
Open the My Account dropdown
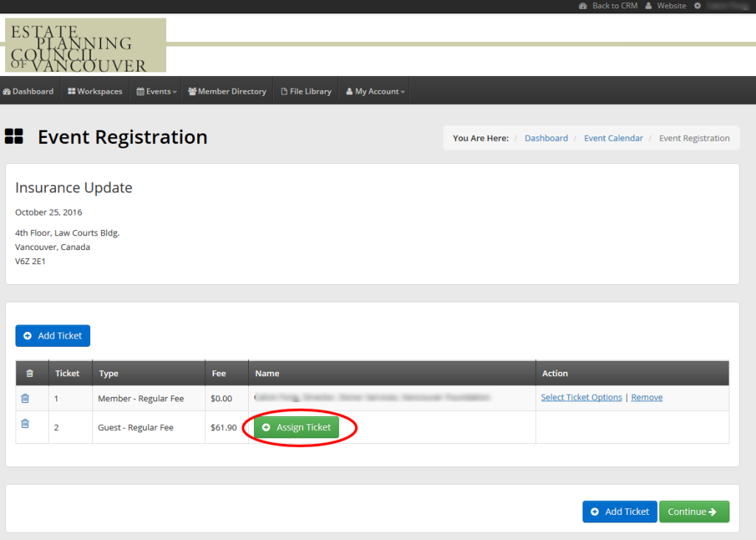(374, 90)
